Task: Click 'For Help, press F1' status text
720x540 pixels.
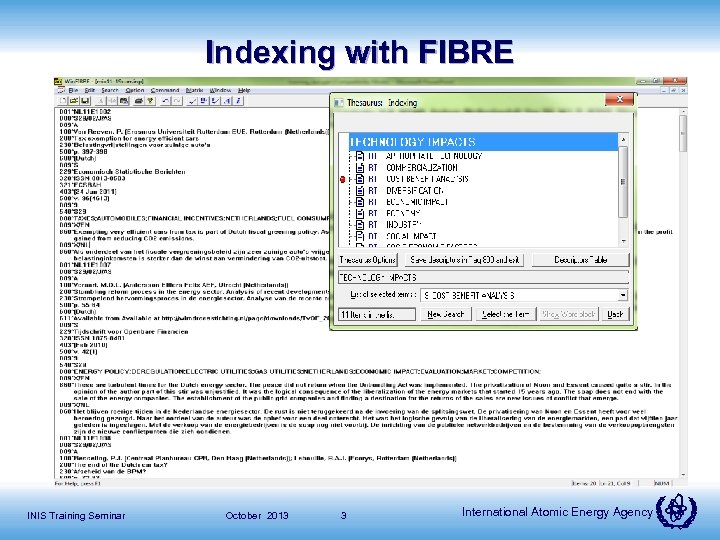Action: [78, 484]
